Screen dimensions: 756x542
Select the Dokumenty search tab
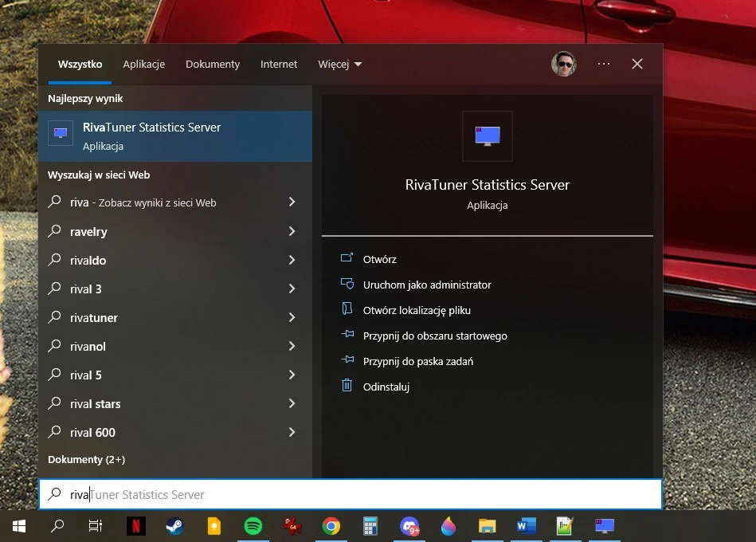click(213, 65)
